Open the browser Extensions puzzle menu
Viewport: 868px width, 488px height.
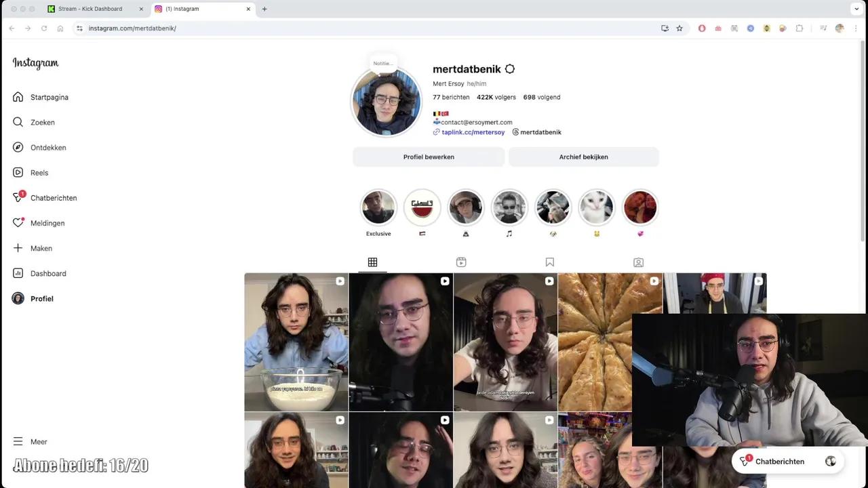(800, 28)
